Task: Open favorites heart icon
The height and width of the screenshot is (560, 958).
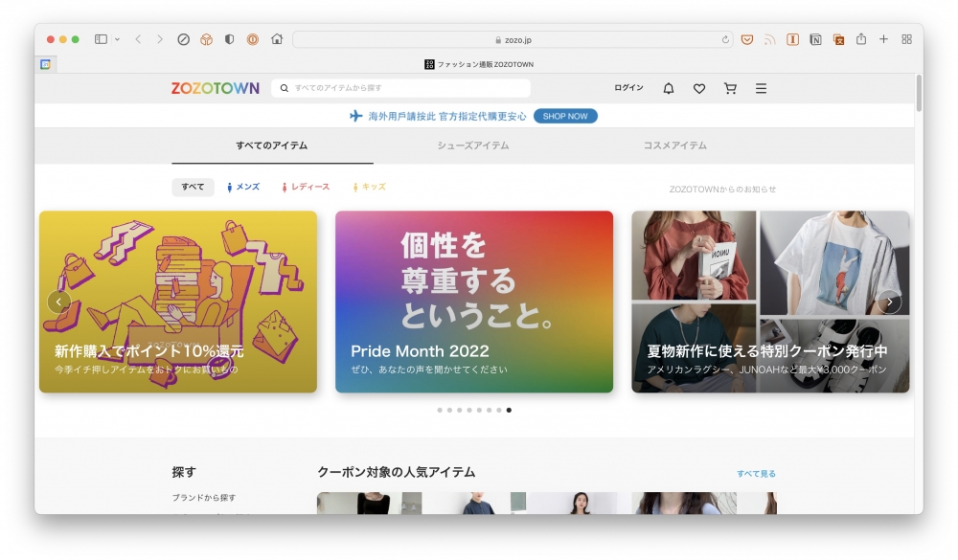Action: point(699,89)
